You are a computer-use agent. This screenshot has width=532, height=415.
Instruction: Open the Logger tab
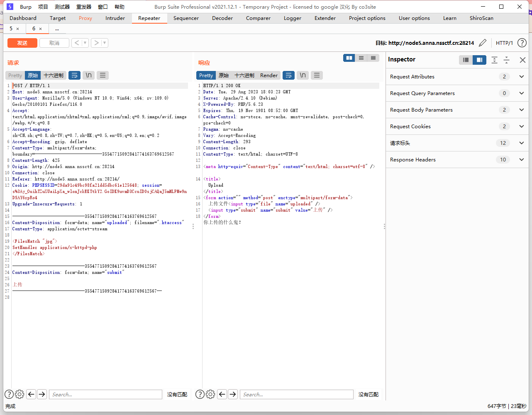(x=293, y=18)
